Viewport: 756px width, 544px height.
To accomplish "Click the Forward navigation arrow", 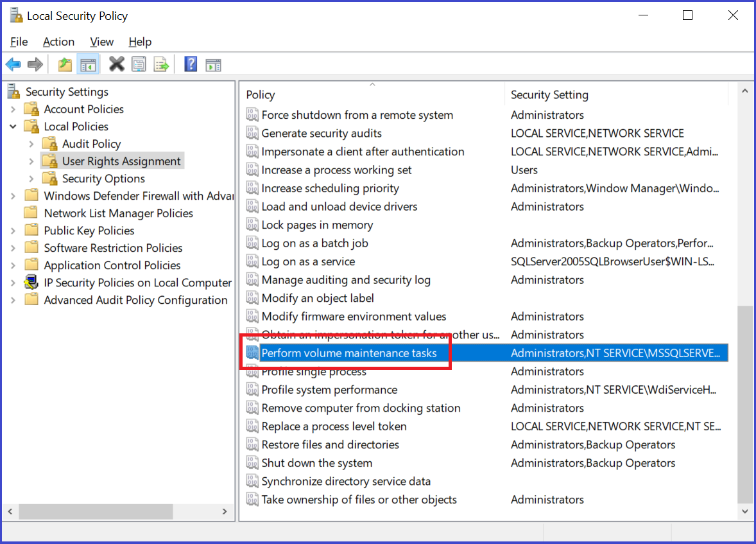I will click(35, 64).
